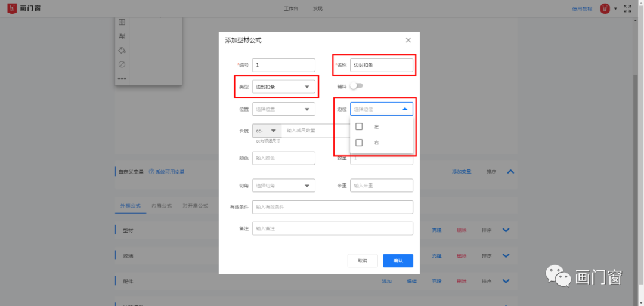The width and height of the screenshot is (644, 306).
Task: Expand the arrow beside the user avatar
Action: coord(615,8)
